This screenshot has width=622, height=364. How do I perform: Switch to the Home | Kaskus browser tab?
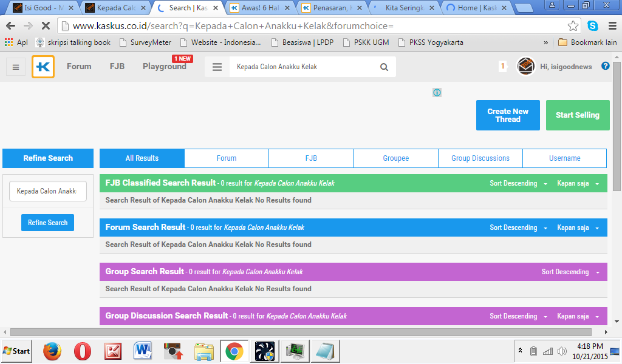pos(477,7)
